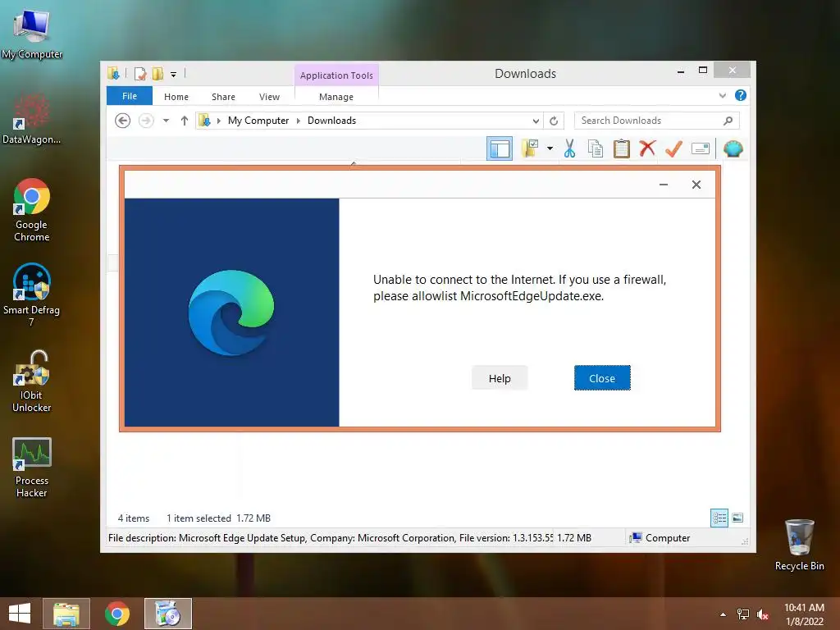Go up one folder level
This screenshot has width=840, height=630.
[185, 121]
